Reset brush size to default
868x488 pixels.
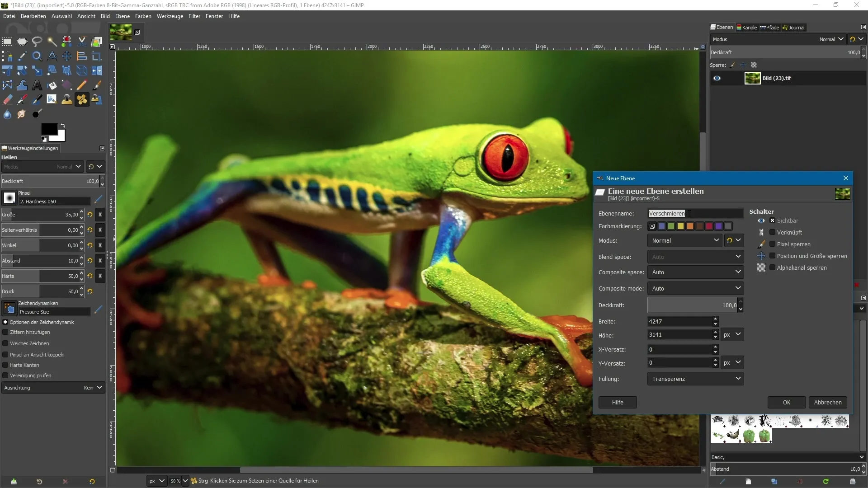(x=90, y=215)
